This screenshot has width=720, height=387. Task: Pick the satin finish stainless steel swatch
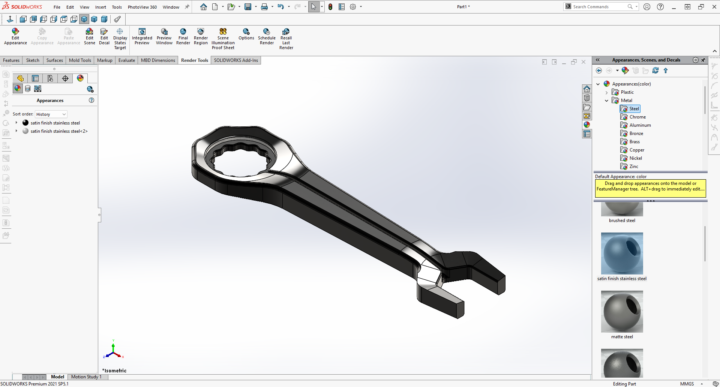622,253
